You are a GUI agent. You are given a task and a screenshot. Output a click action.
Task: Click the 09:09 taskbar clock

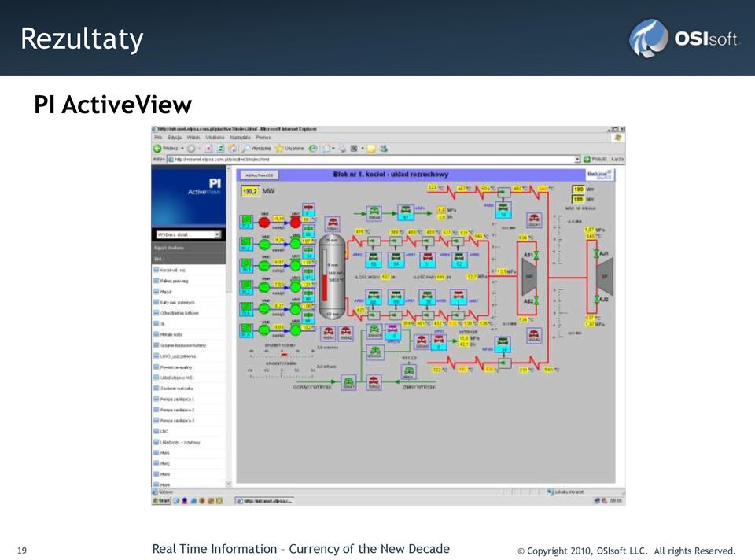click(616, 501)
